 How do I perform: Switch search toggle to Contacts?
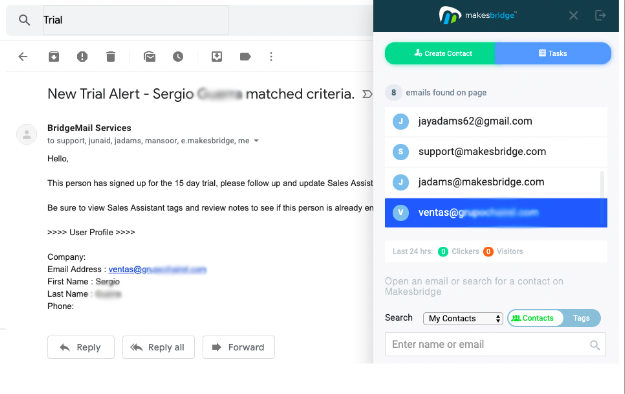tap(533, 318)
